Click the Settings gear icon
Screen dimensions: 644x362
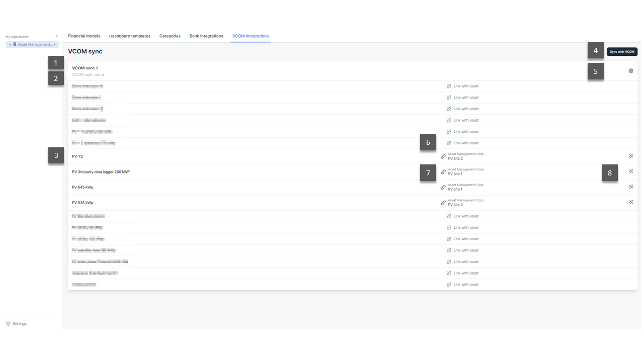coord(8,324)
